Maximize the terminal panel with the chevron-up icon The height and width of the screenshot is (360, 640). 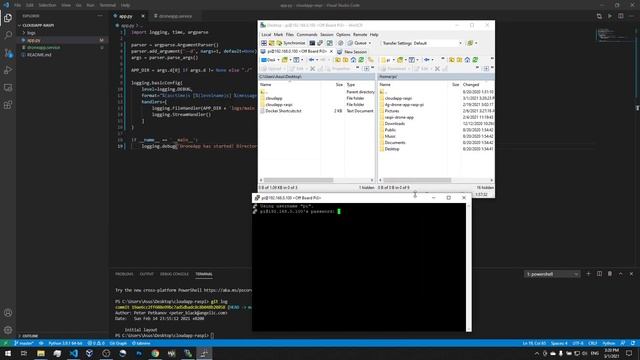620,274
